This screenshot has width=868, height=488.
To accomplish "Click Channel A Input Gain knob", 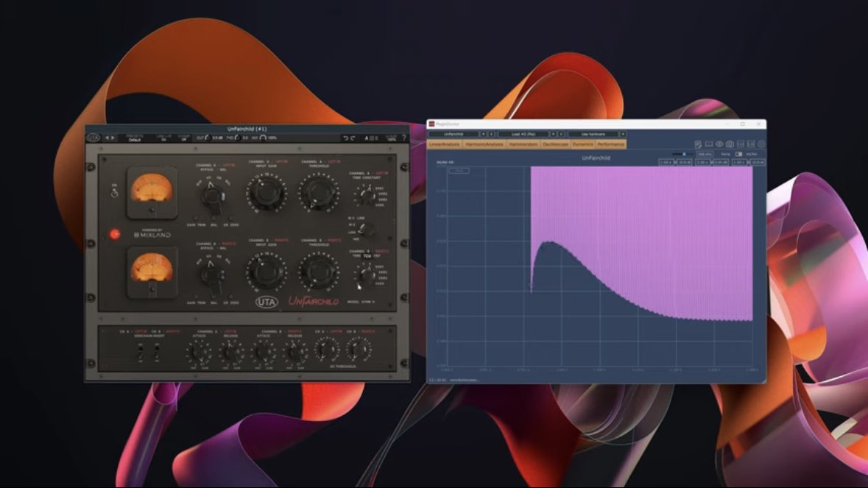I will (x=266, y=193).
